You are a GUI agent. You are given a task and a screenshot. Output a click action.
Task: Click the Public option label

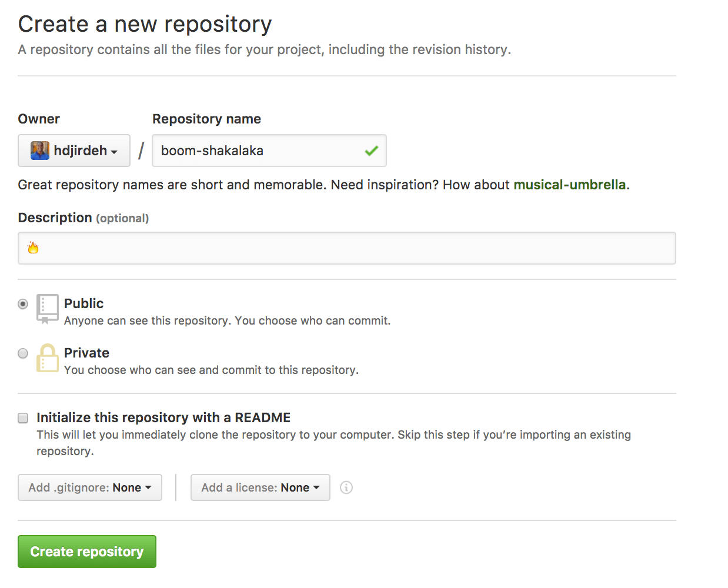pos(84,303)
